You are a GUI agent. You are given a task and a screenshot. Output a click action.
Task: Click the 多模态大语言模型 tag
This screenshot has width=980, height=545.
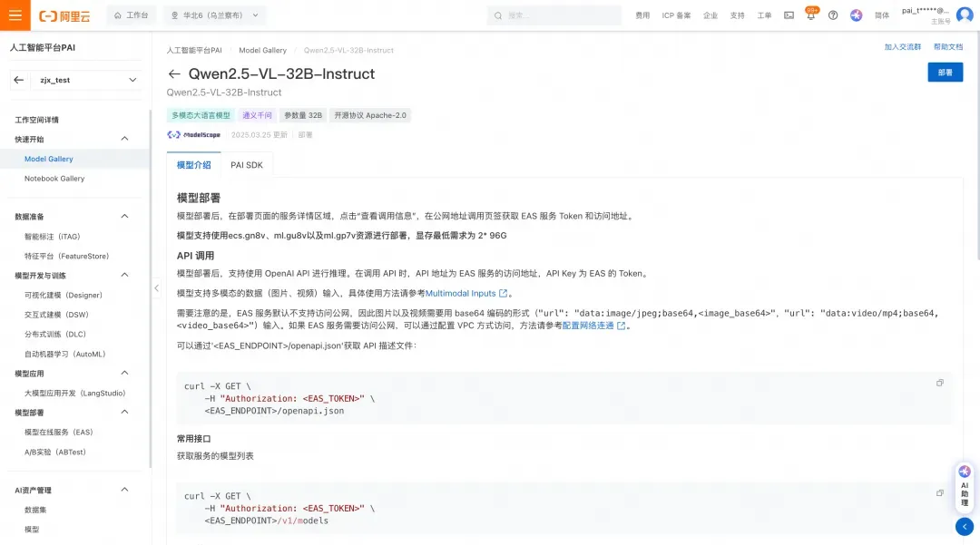coord(201,115)
